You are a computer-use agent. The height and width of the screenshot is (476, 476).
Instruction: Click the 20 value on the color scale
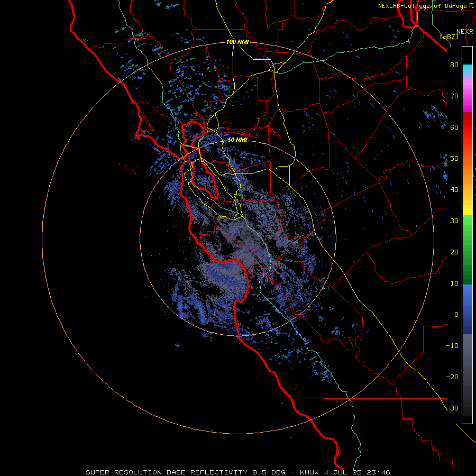tap(454, 252)
